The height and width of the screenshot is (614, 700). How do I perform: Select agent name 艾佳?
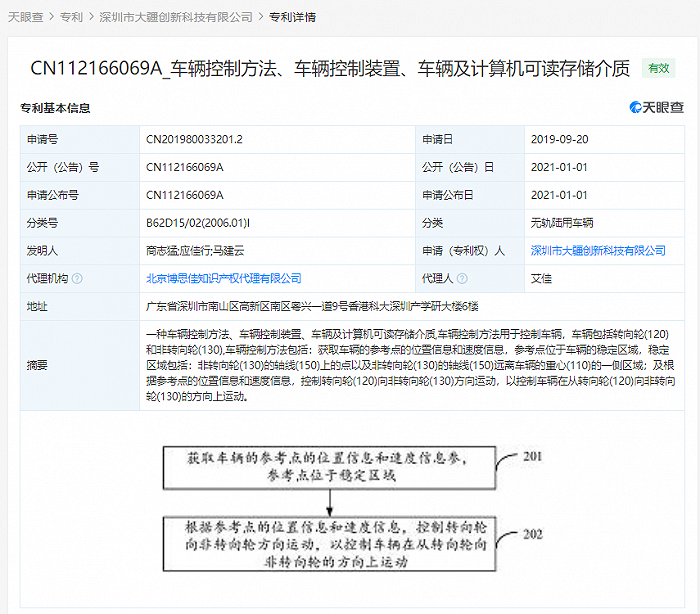[x=541, y=279]
